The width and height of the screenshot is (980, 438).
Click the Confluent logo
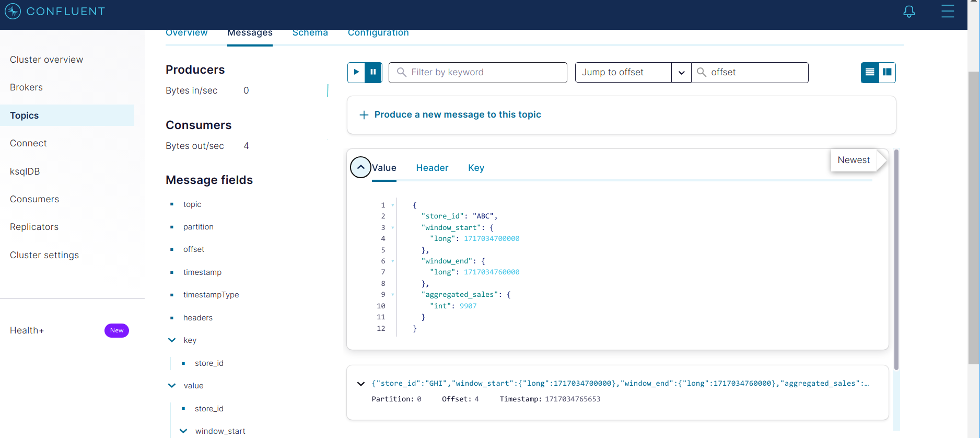click(x=55, y=11)
